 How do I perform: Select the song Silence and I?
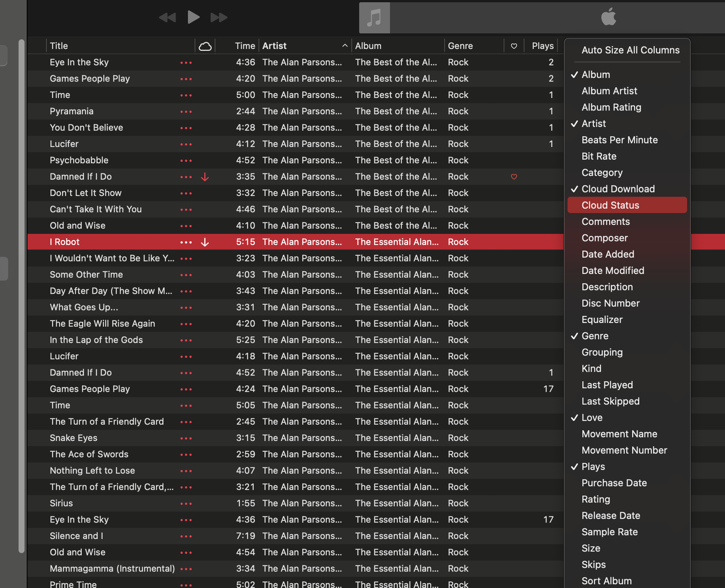tap(77, 536)
